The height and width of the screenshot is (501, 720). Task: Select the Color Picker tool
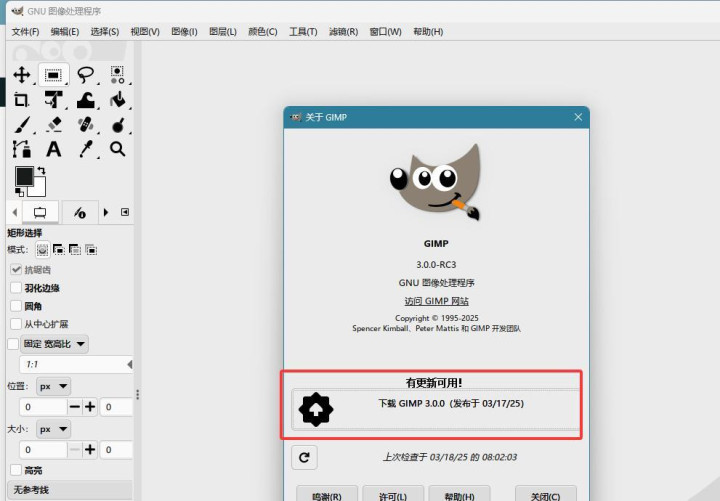85,149
